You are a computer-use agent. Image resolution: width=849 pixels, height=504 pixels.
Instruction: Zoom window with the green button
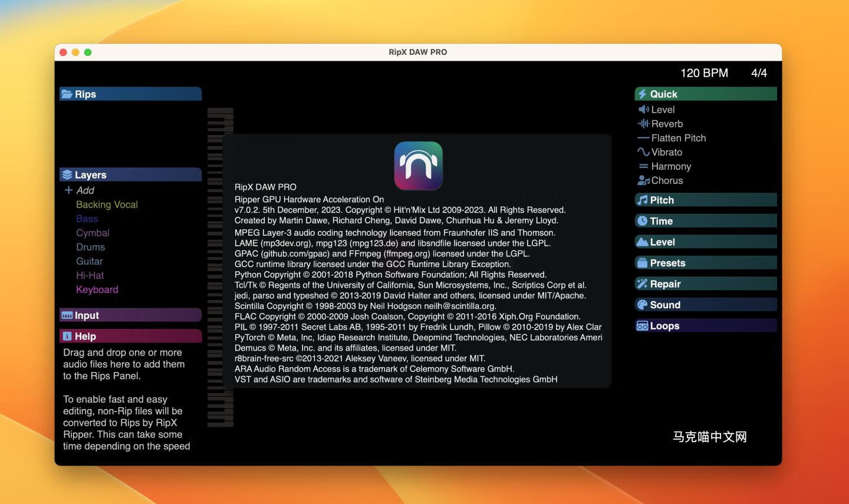(88, 52)
